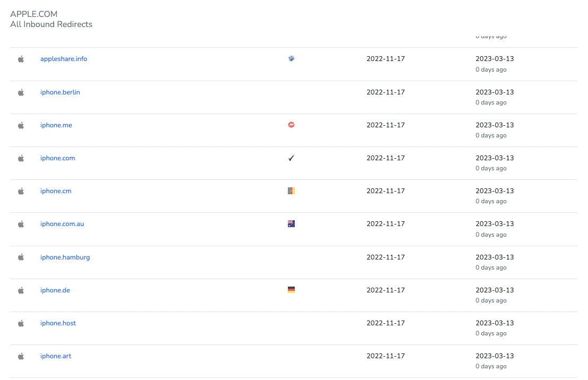Open the iphone.com domain link
This screenshot has width=588, height=380.
[x=58, y=158]
